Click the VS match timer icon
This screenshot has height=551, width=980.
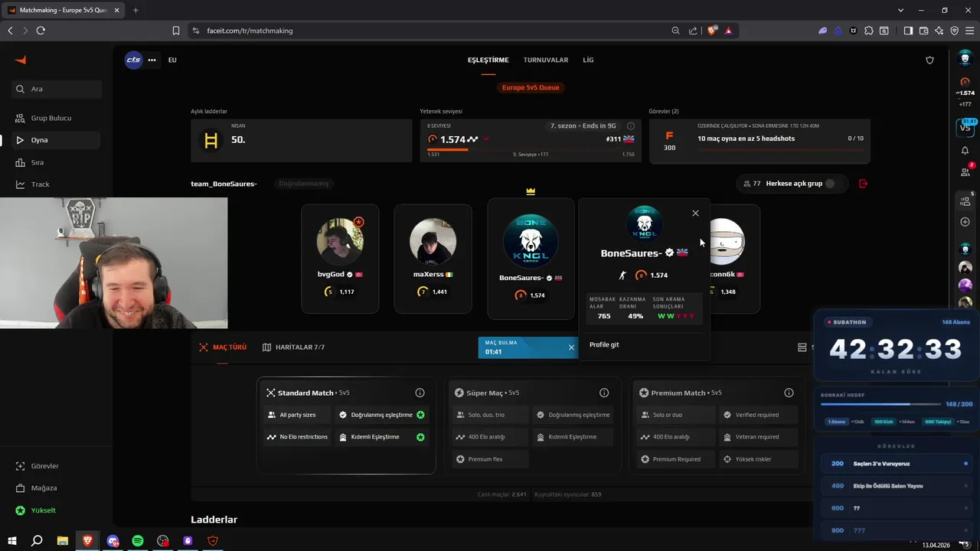(965, 128)
